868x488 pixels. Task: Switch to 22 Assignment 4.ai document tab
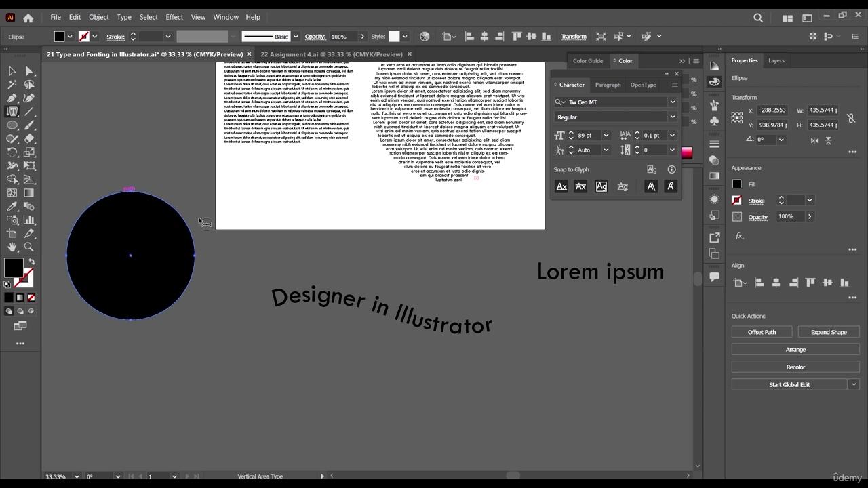click(x=332, y=54)
